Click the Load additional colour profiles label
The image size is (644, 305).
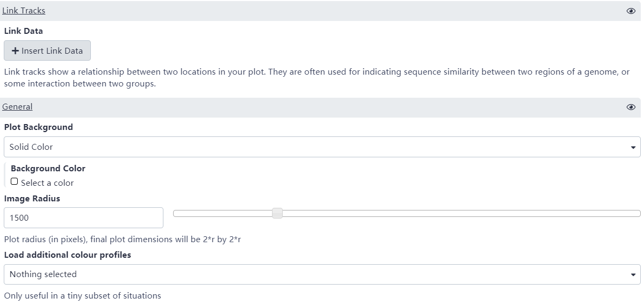(67, 255)
